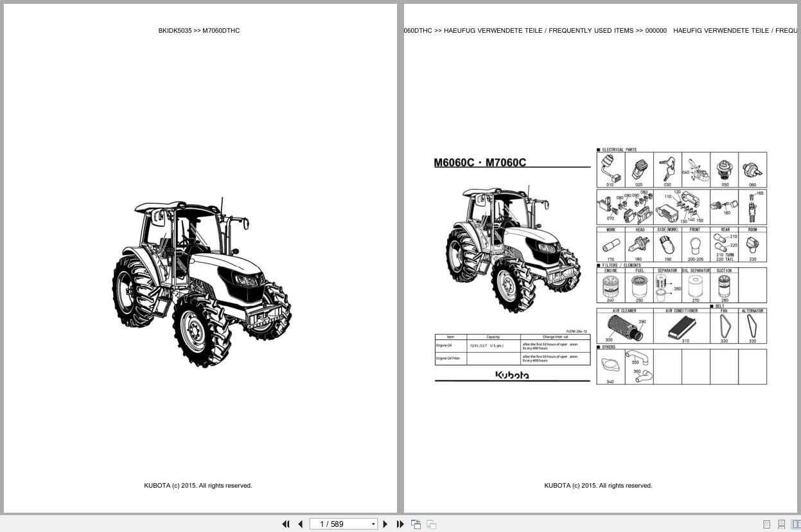
Task: Click the FRONT bulb 200-205 cell
Action: click(x=696, y=244)
